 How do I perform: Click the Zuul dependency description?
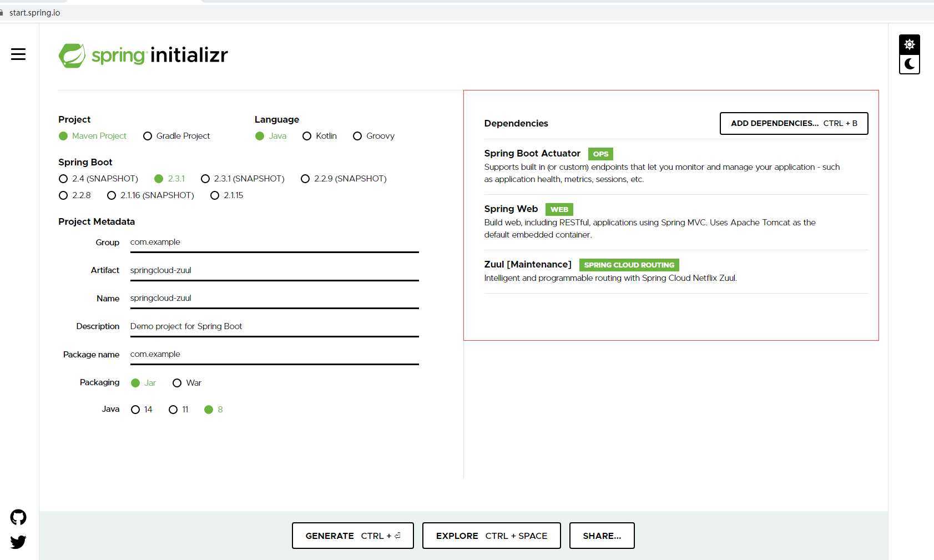click(x=610, y=278)
